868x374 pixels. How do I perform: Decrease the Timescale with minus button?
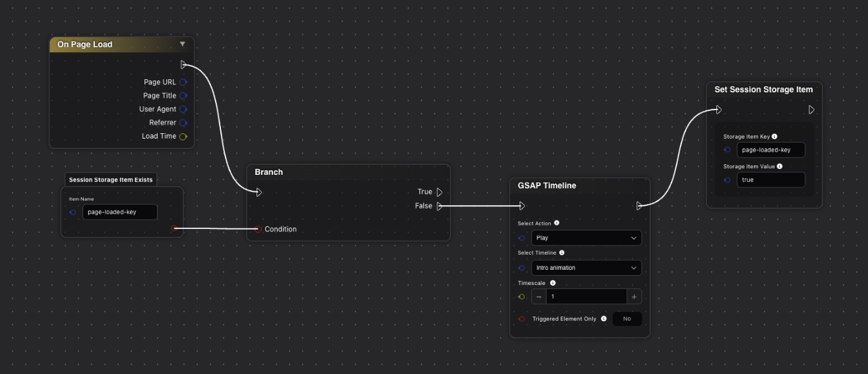point(539,297)
